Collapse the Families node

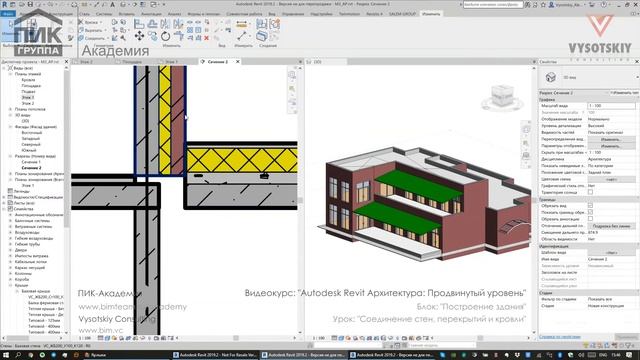tap(4, 209)
